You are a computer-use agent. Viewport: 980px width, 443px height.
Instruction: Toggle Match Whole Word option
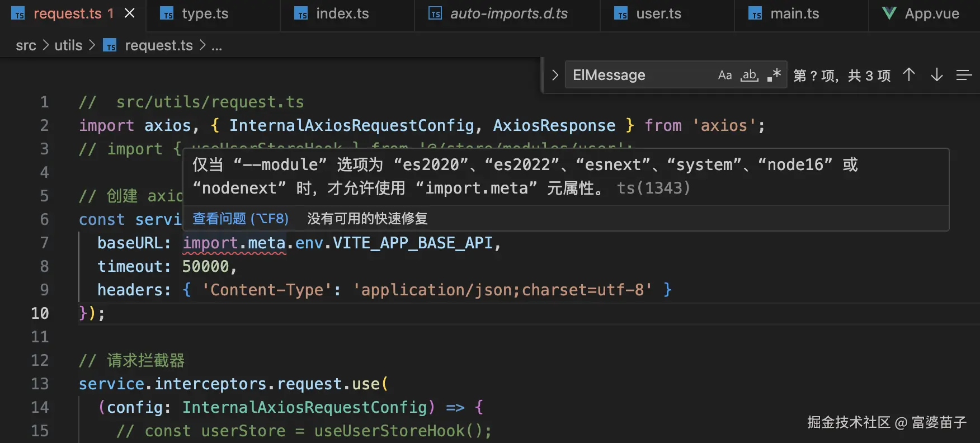(750, 75)
